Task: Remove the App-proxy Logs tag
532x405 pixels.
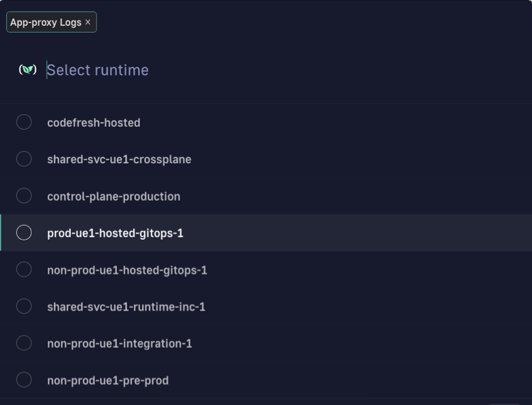Action: [x=88, y=22]
